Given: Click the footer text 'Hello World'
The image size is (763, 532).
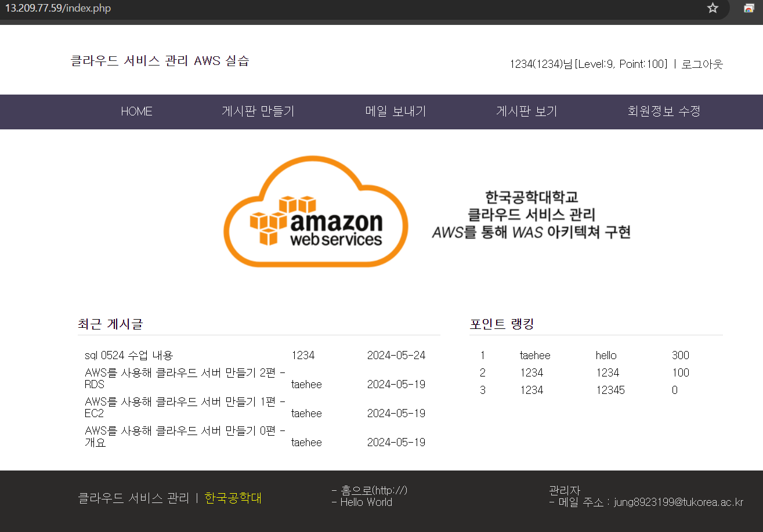Looking at the screenshot, I should pos(366,502).
